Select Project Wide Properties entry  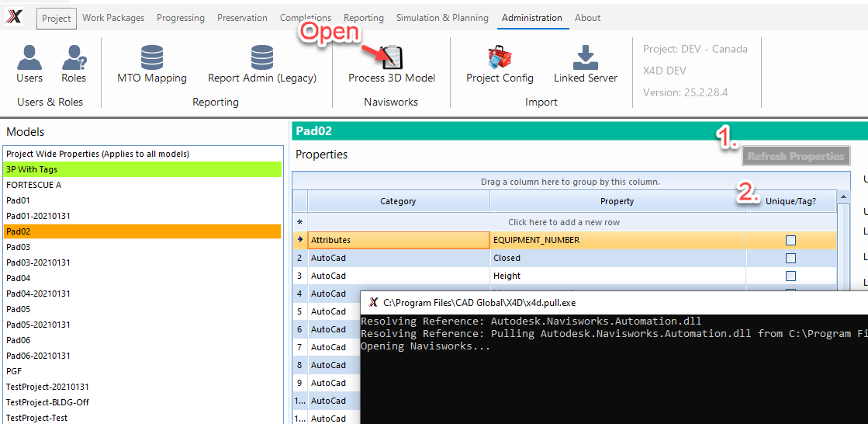pos(142,154)
